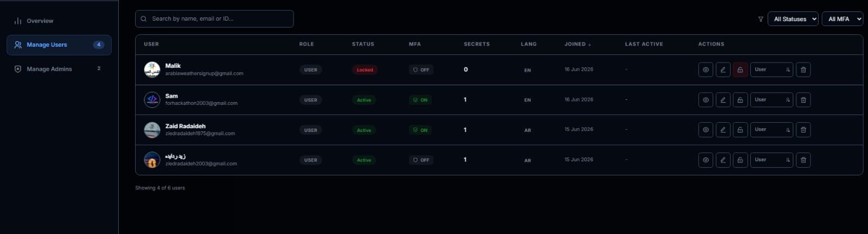Lock Sam's account with padlock icon
This screenshot has width=868, height=234.
tap(740, 100)
